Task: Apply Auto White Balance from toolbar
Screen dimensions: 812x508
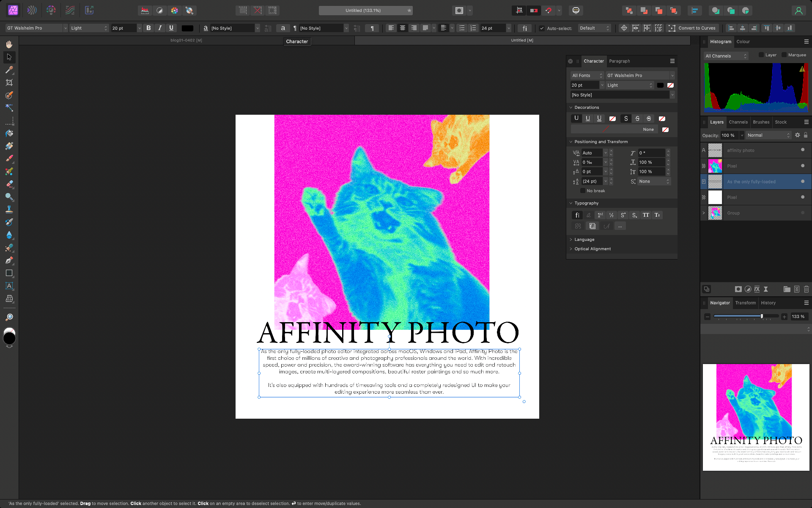Action: (189, 11)
